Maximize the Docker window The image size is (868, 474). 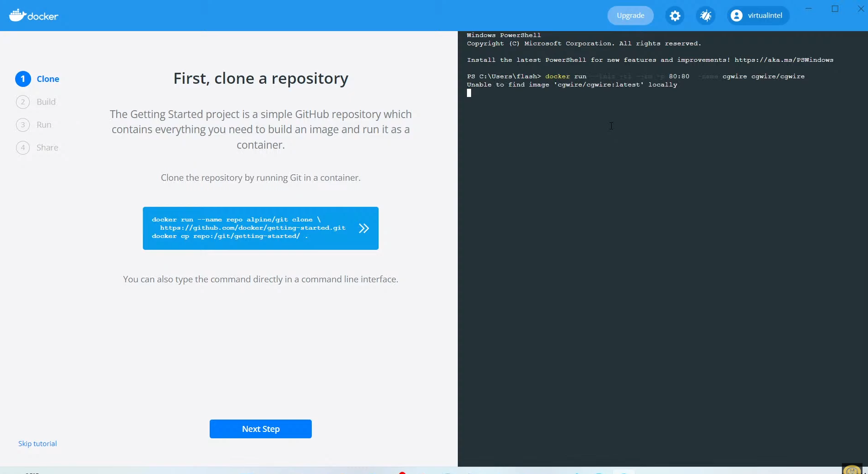(x=835, y=9)
